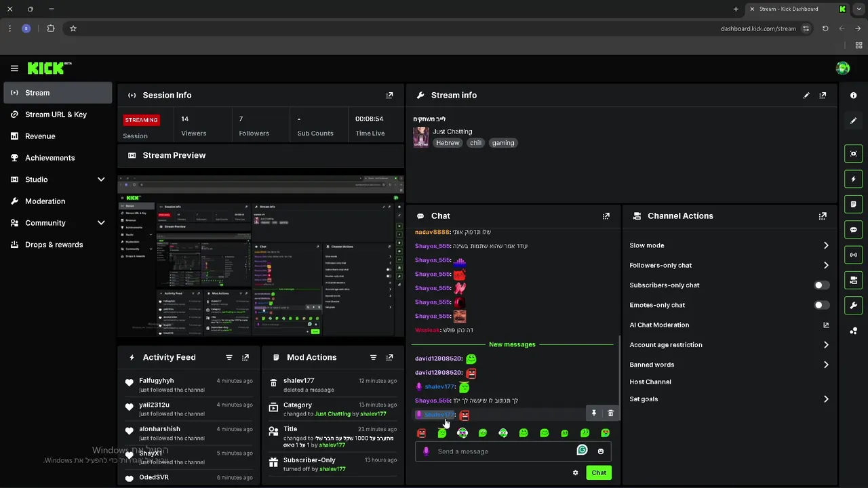
Task: Click the chill stream tag
Action: pyautogui.click(x=475, y=143)
